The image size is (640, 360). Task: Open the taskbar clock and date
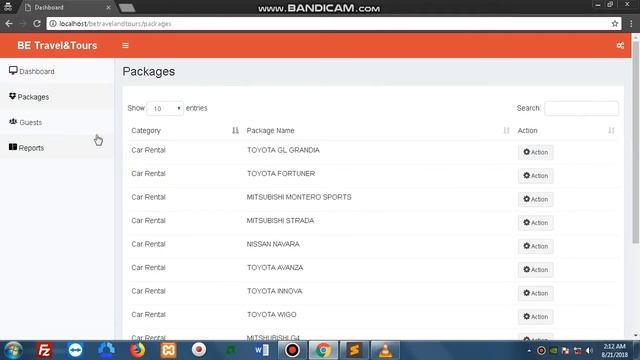(614, 351)
